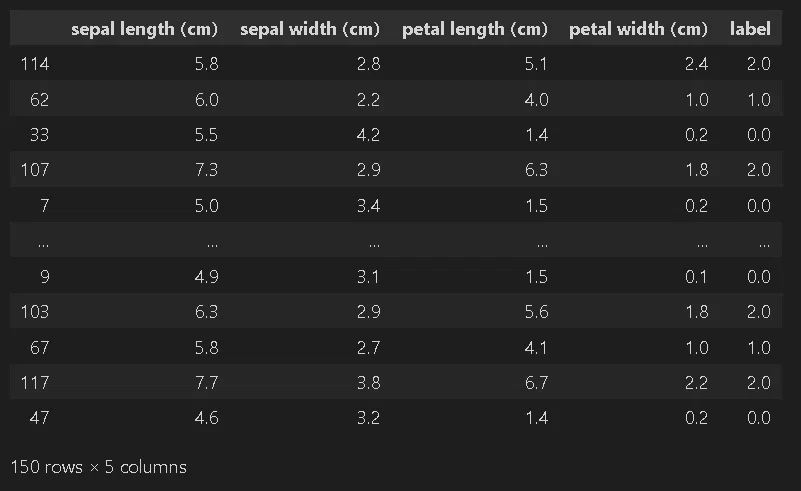Image resolution: width=801 pixels, height=491 pixels.
Task: Select the petal width value 2.4
Action: pyautogui.click(x=696, y=64)
